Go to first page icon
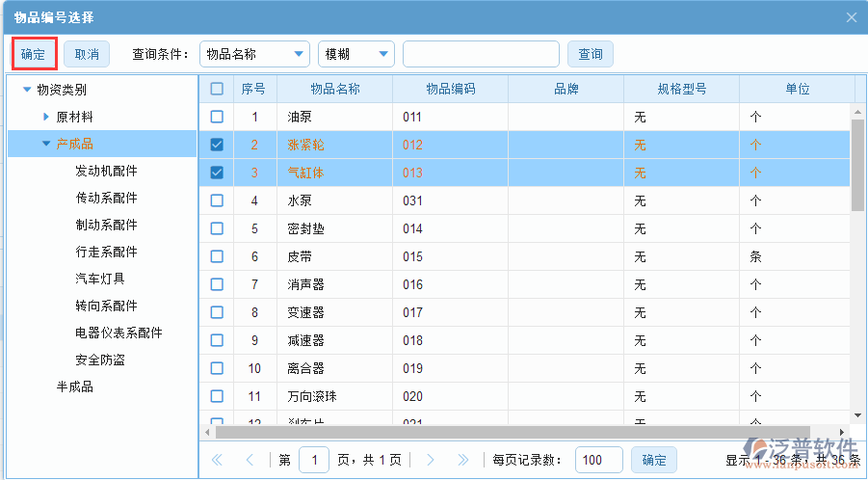 click(x=217, y=460)
